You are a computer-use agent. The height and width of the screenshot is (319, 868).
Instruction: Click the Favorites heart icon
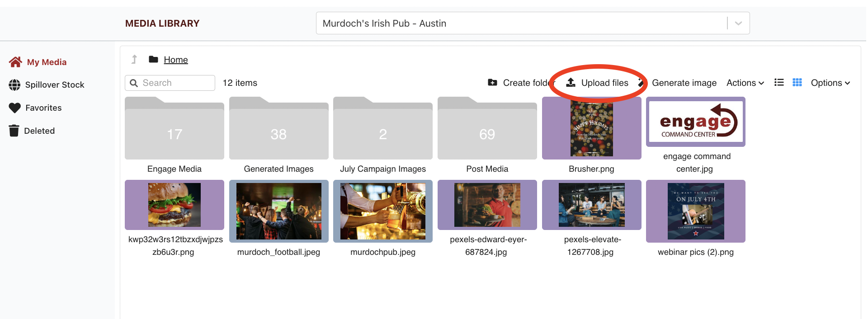coord(15,108)
